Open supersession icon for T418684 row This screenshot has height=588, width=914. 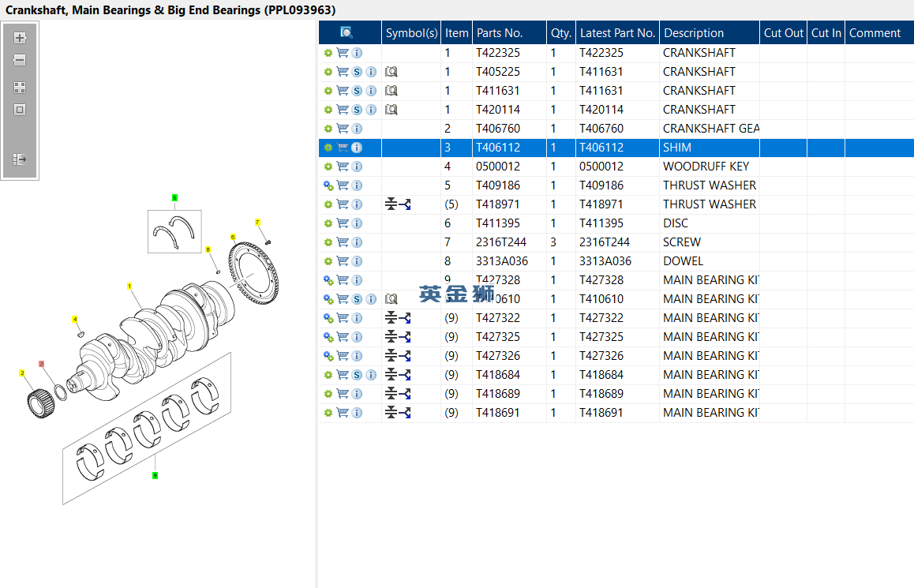click(x=357, y=375)
